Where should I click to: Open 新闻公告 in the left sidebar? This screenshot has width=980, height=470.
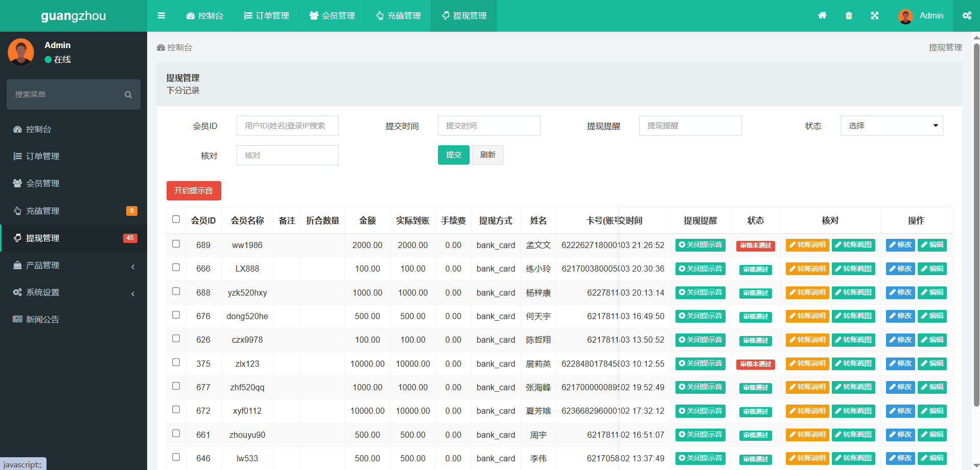(74, 320)
